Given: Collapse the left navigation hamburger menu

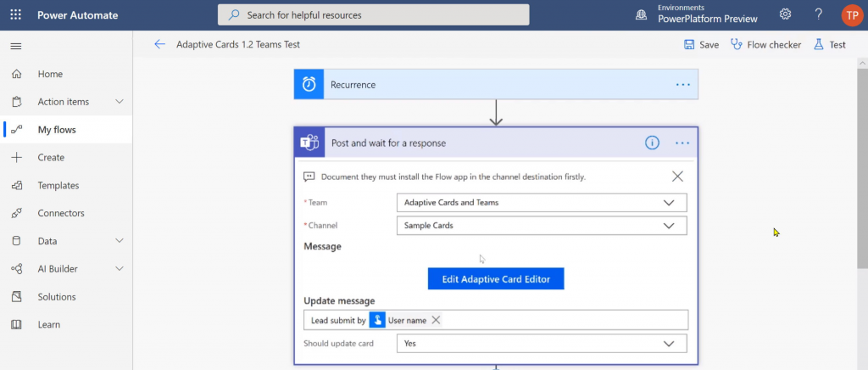Looking at the screenshot, I should coord(16,46).
